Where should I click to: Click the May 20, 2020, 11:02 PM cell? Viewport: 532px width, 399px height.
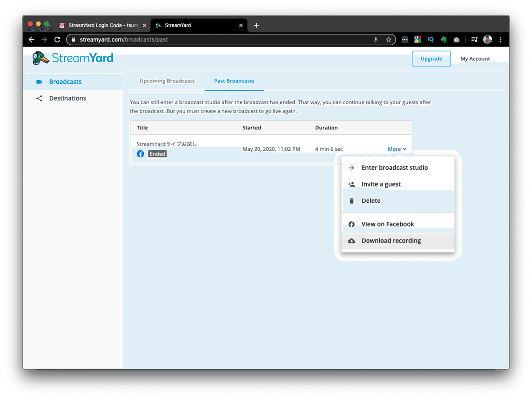[x=271, y=149]
